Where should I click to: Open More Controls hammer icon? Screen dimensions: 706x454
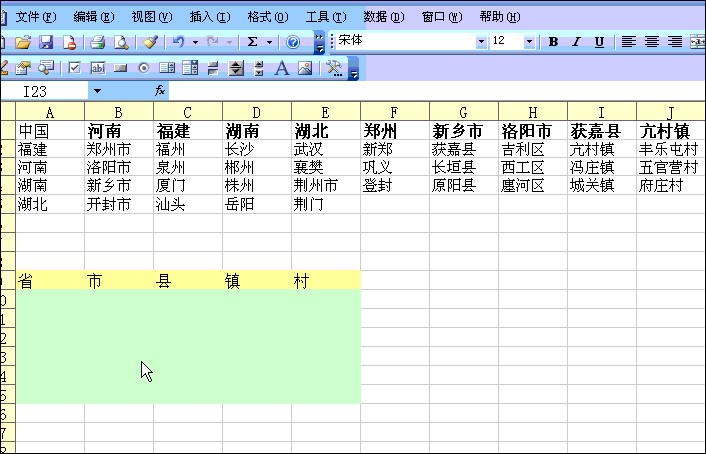[x=334, y=68]
